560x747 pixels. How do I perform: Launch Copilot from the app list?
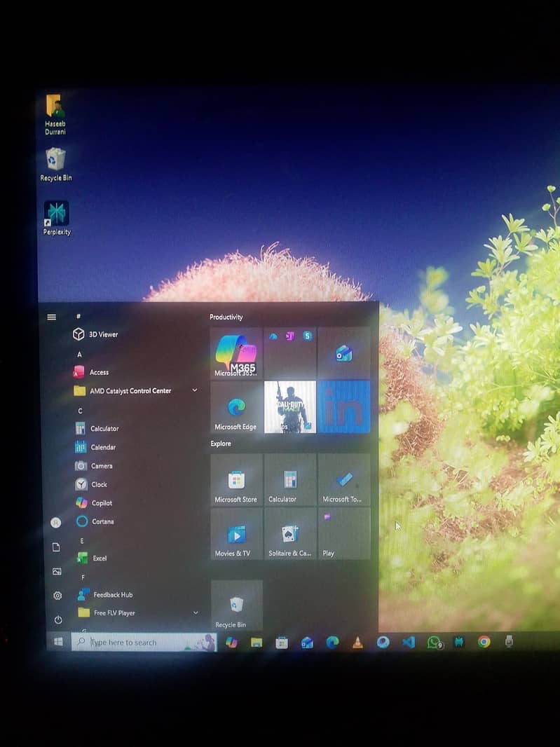click(x=94, y=502)
